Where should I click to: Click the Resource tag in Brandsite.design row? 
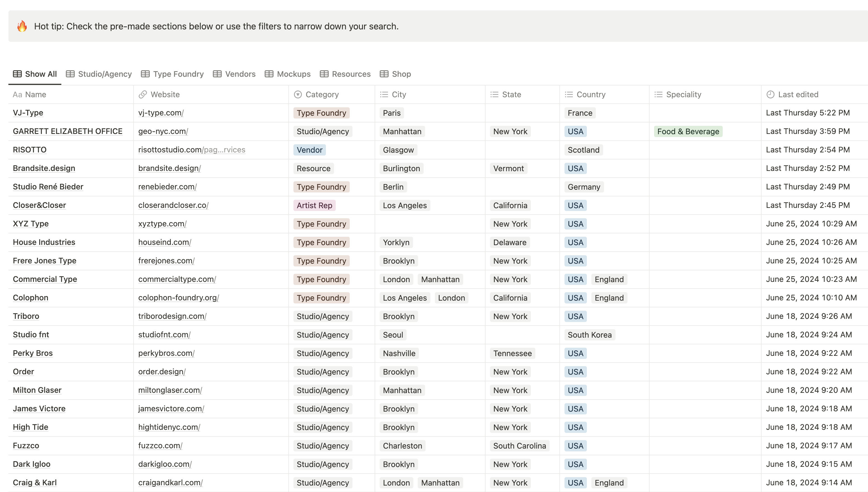pyautogui.click(x=314, y=168)
